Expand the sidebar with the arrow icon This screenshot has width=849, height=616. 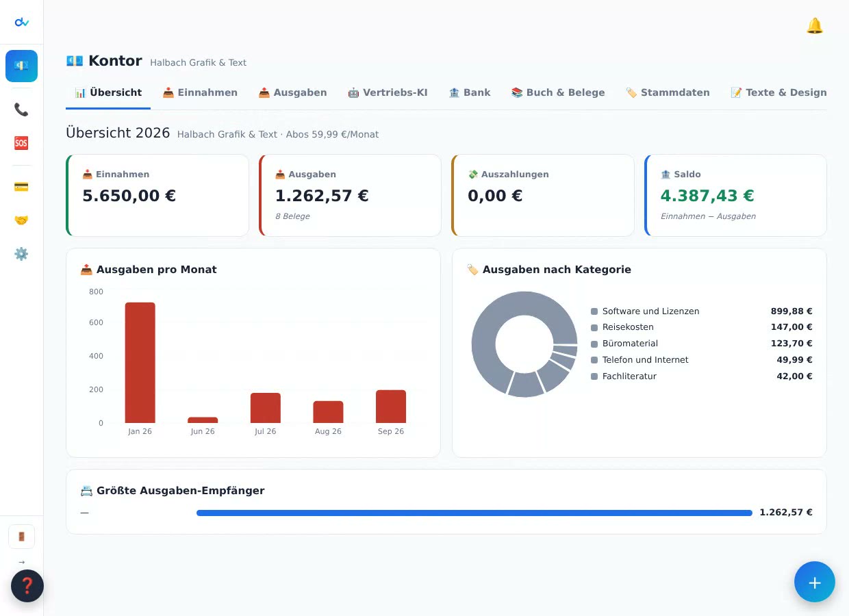(21, 562)
